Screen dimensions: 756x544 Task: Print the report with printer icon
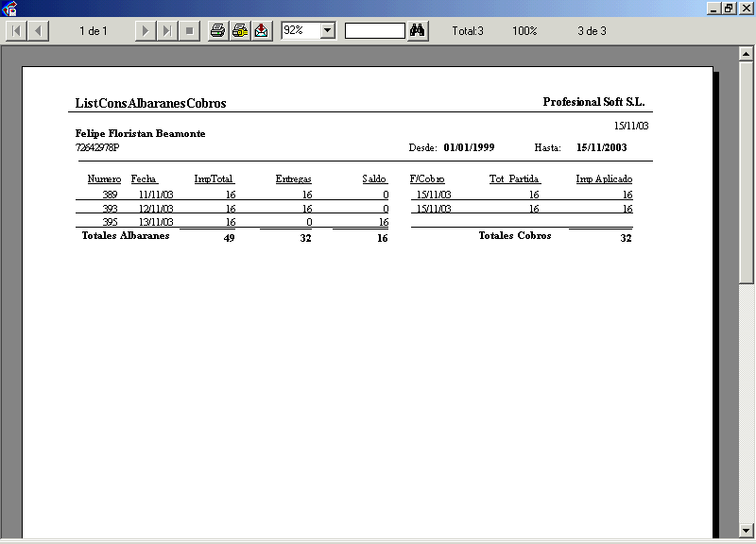click(x=218, y=31)
